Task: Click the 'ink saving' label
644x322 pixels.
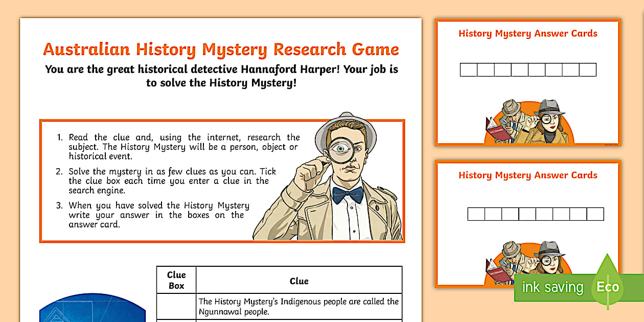Action: point(553,287)
